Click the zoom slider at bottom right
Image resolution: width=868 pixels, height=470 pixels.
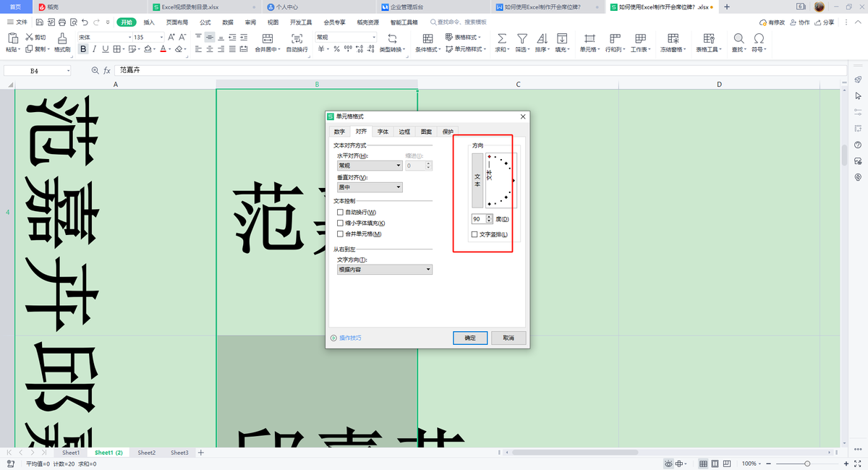click(x=807, y=463)
